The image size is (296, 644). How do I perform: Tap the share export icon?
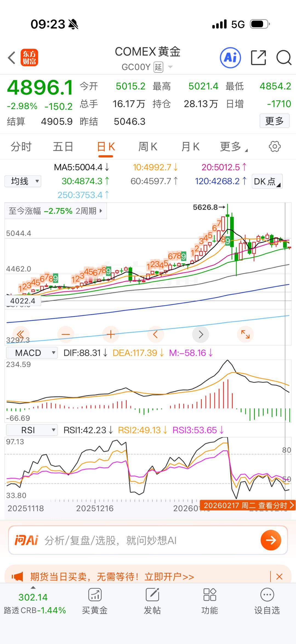point(258,58)
